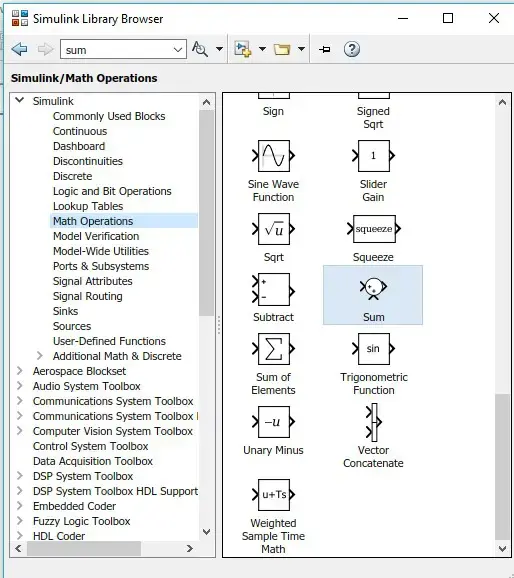Open the Sources library
The height and width of the screenshot is (578, 514).
(x=72, y=326)
